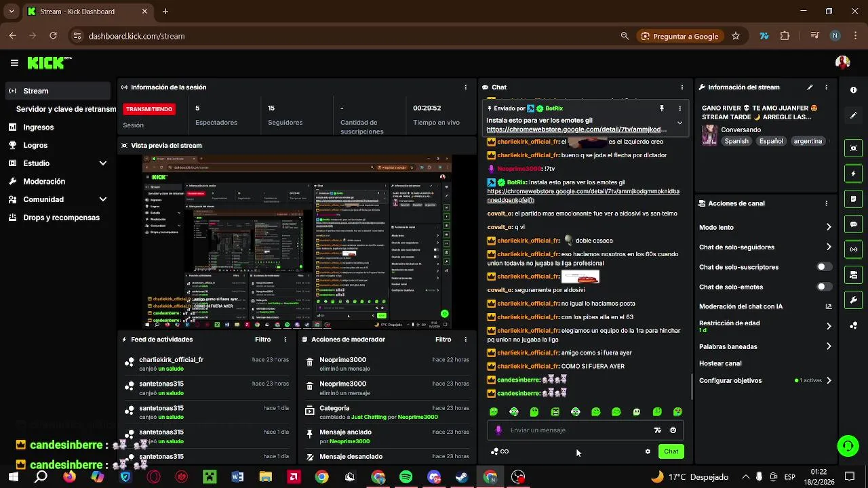868x488 pixels.
Task: Click Categoría entry in moderator actions
Action: (387, 412)
